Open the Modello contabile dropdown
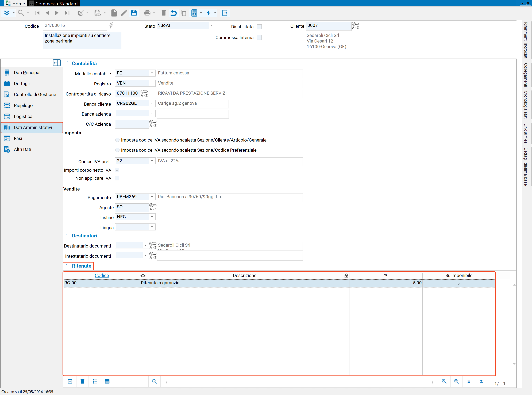The width and height of the screenshot is (532, 395). (x=152, y=73)
